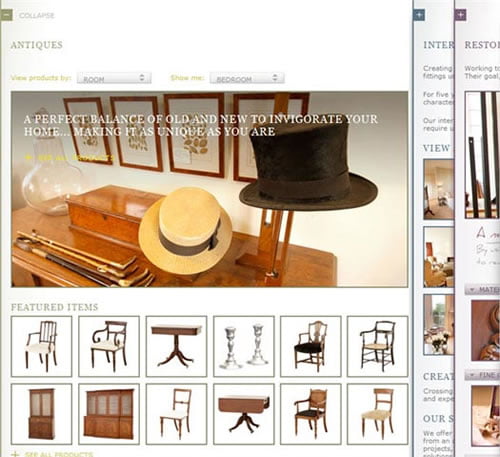Follow the See All Products link in banner
The height and width of the screenshot is (457, 500).
click(x=76, y=158)
